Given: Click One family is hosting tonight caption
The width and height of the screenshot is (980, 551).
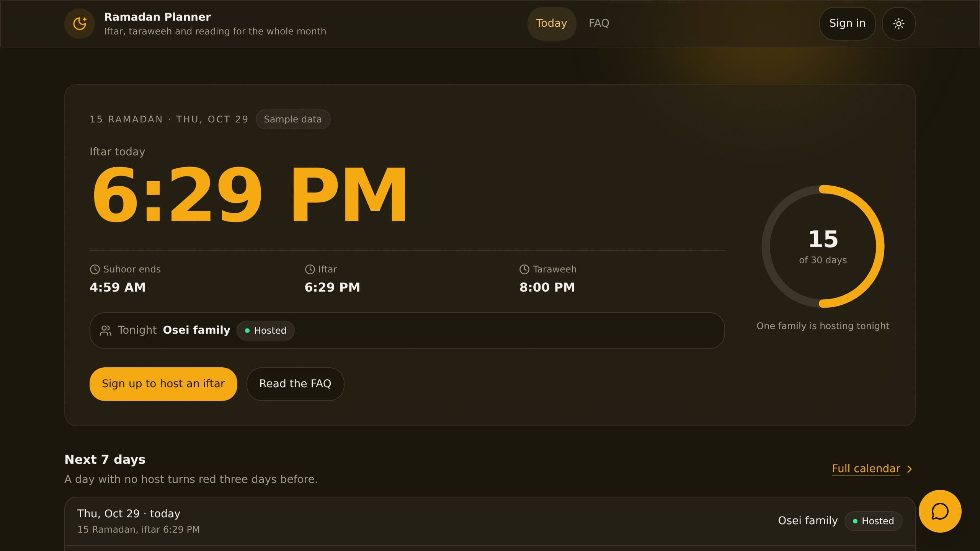Looking at the screenshot, I should click(x=823, y=326).
